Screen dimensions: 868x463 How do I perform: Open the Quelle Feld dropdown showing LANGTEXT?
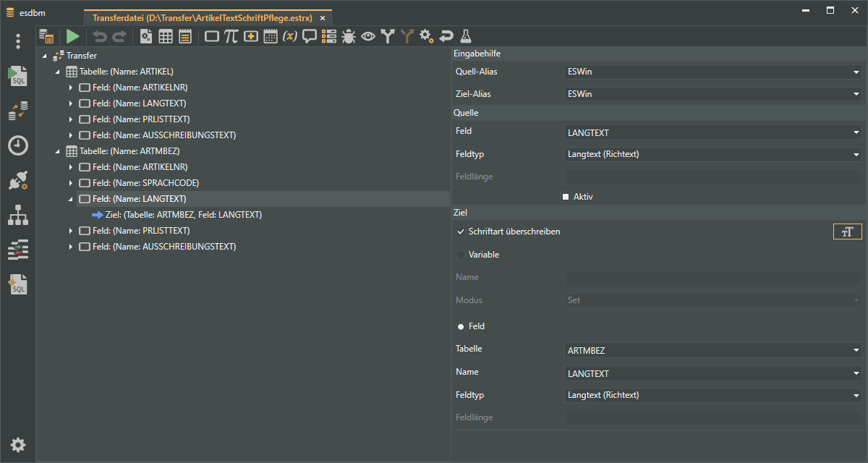(713, 132)
